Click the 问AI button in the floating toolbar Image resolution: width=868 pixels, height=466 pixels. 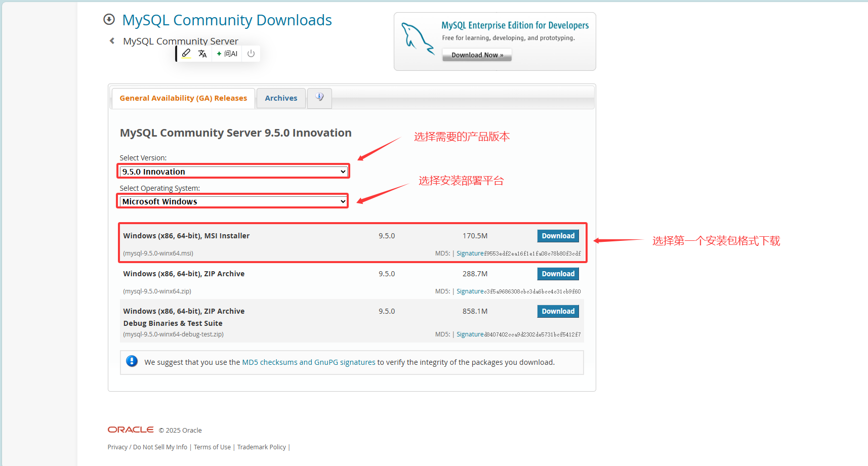point(227,54)
